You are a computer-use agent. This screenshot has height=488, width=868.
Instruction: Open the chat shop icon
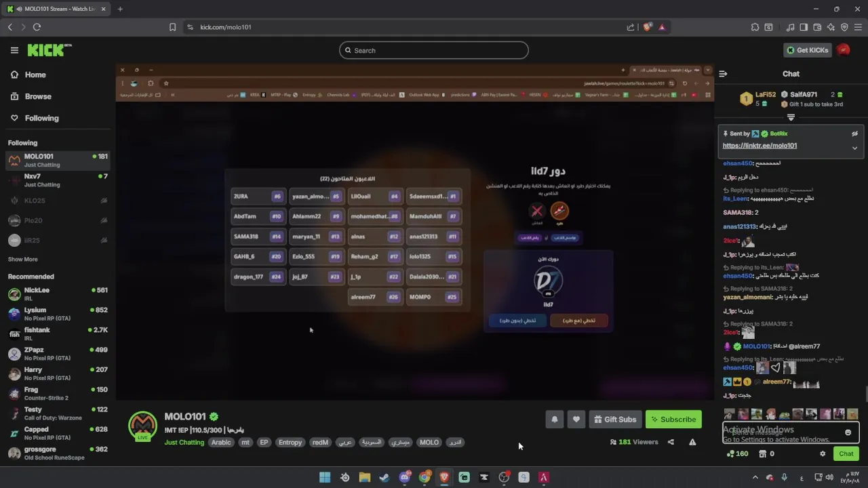762,454
